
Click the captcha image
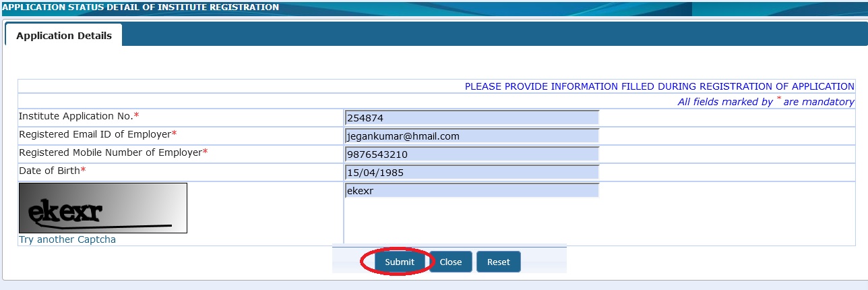tap(103, 208)
